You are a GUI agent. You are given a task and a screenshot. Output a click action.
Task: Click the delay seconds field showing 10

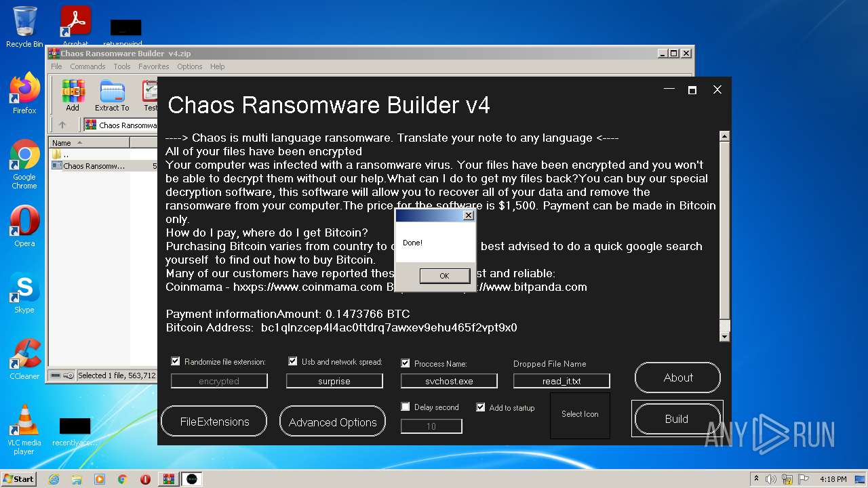tap(431, 426)
